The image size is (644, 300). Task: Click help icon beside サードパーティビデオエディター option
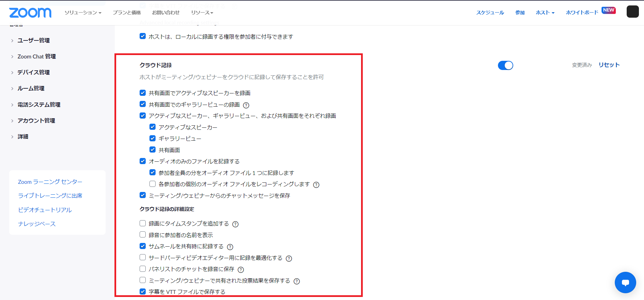[x=289, y=259]
